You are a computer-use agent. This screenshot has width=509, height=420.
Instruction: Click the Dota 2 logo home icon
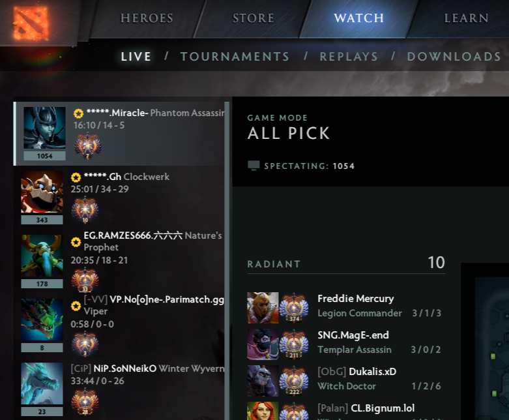click(31, 23)
